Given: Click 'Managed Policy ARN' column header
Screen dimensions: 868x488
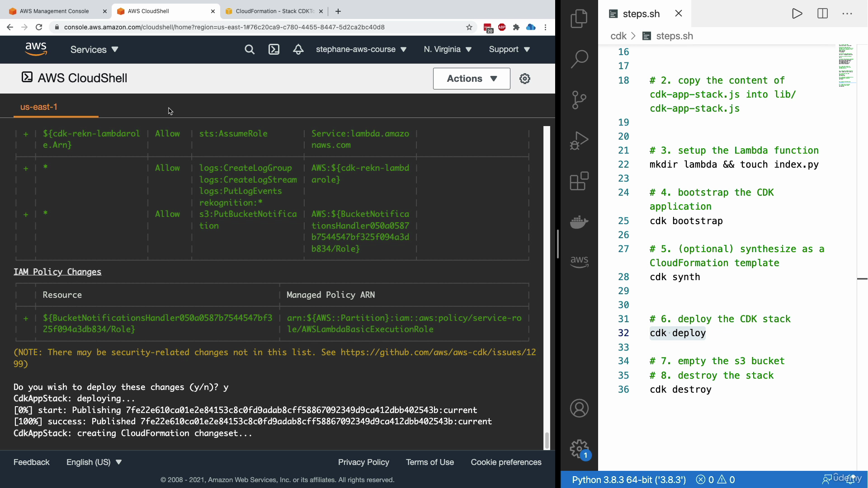Looking at the screenshot, I should point(330,295).
